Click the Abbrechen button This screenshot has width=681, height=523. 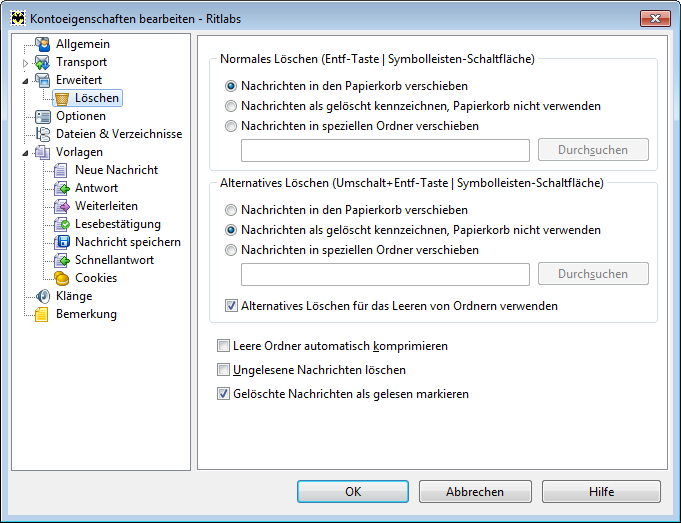coord(475,492)
